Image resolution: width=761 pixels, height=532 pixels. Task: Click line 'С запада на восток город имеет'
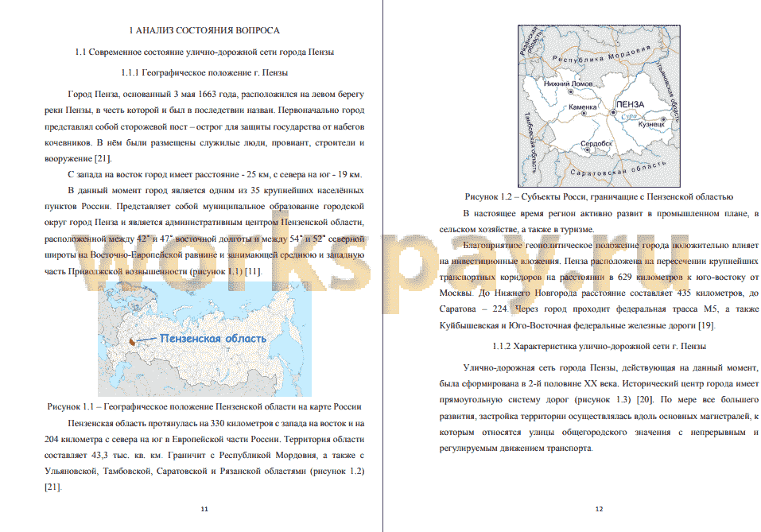click(x=215, y=174)
